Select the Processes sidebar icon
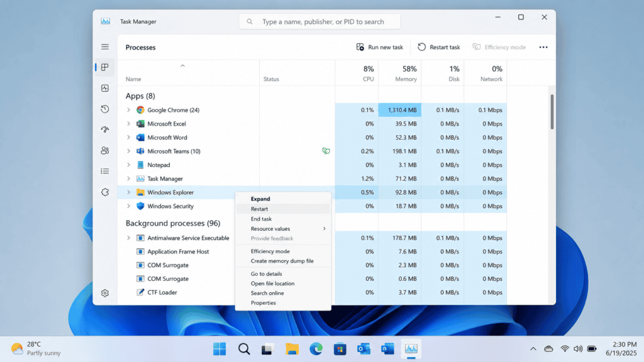 (x=105, y=67)
